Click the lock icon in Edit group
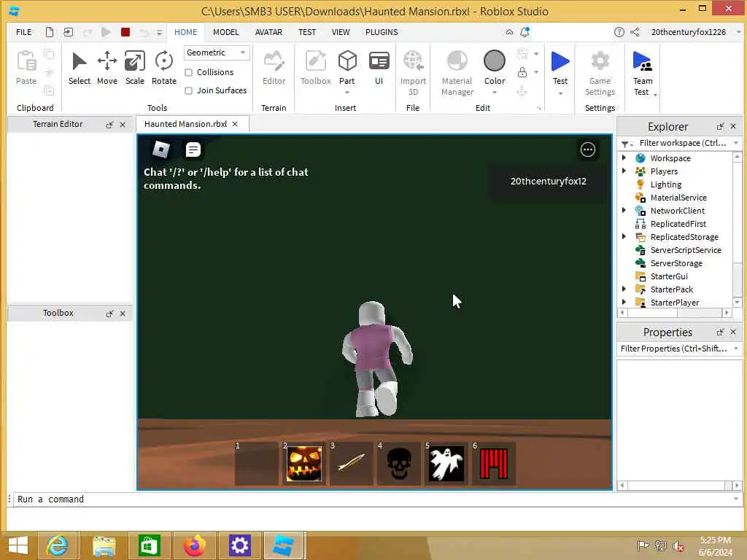Image resolution: width=747 pixels, height=560 pixels. tap(522, 72)
